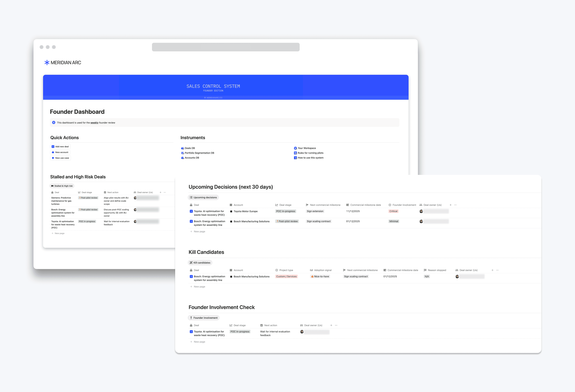Viewport: 575px width, 392px height.
Task: Open Portfolio Segmentation DB icon
Action: click(x=182, y=153)
